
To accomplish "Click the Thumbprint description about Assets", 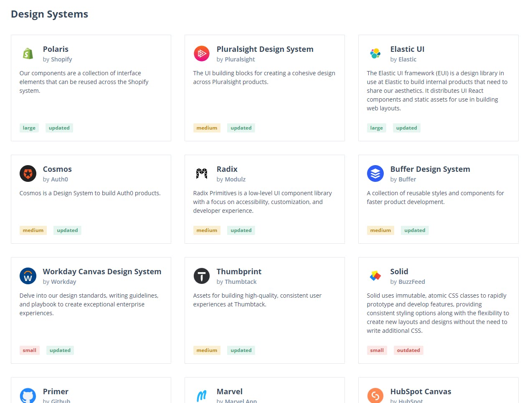I will [257, 300].
